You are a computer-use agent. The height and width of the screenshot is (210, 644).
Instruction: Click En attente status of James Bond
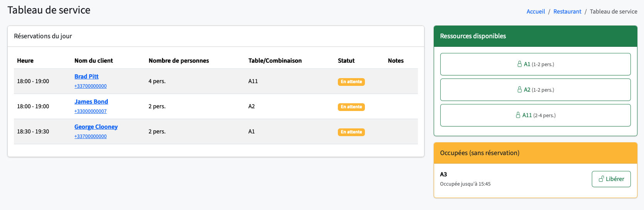point(351,107)
